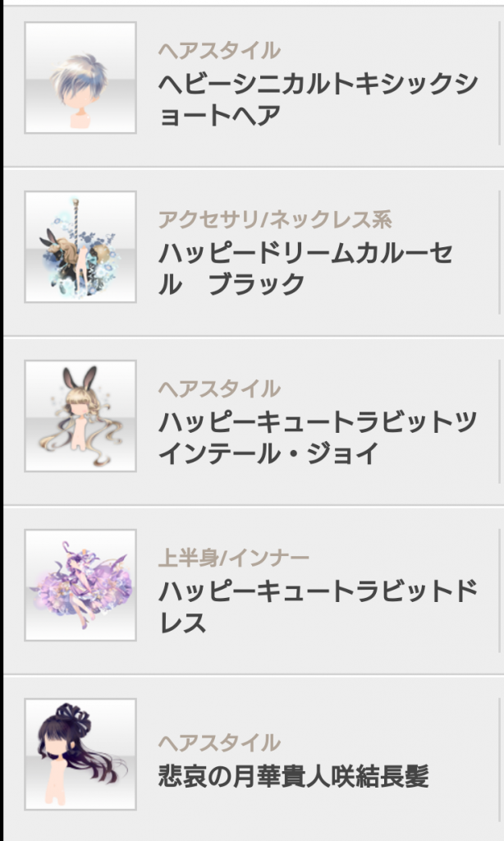Image resolution: width=504 pixels, height=841 pixels.
Task: Open ヘビーシニカルトキシックショートヘア item name
Action: click(318, 99)
